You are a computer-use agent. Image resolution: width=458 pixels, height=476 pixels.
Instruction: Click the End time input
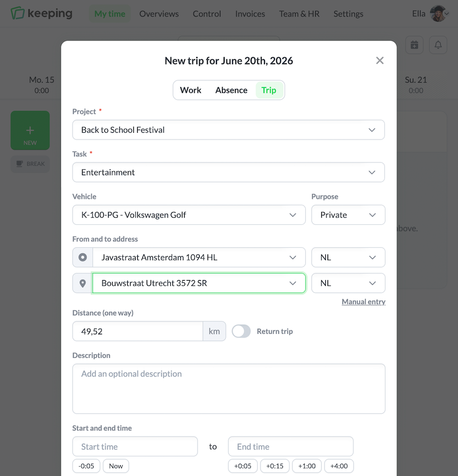tap(291, 446)
